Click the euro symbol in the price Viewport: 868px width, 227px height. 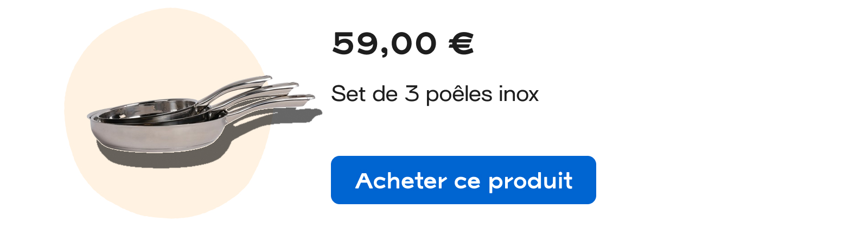click(x=461, y=44)
